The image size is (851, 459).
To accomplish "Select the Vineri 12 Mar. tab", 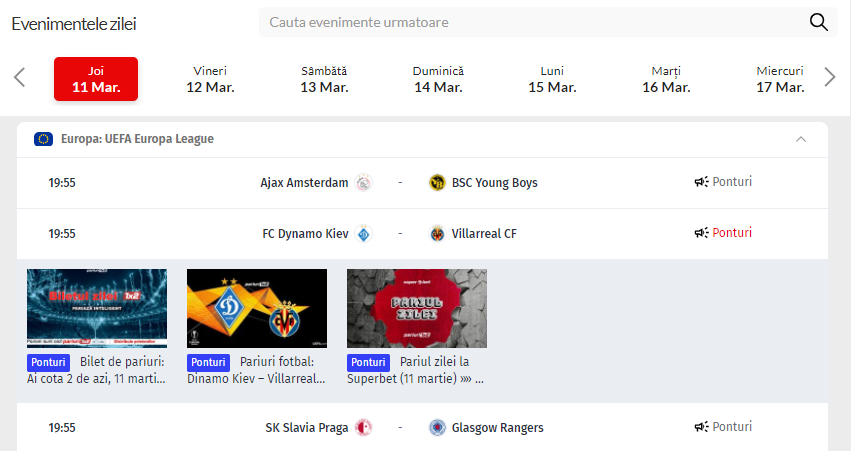I will pyautogui.click(x=210, y=79).
